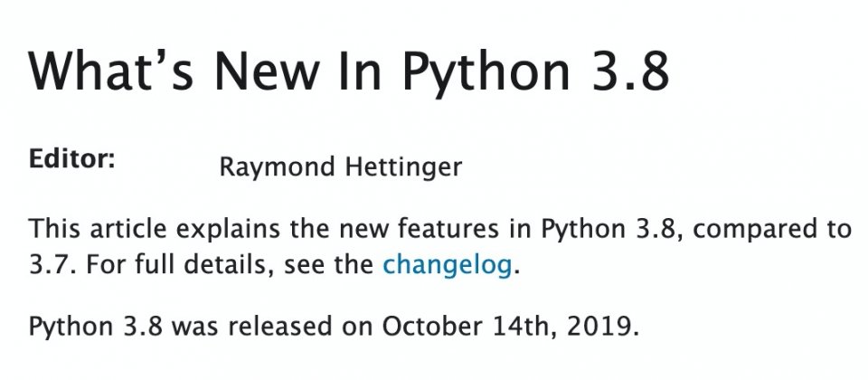This screenshot has width=868, height=380.
Task: Click "Python 3.8" starting the release sentence
Action: (96, 327)
